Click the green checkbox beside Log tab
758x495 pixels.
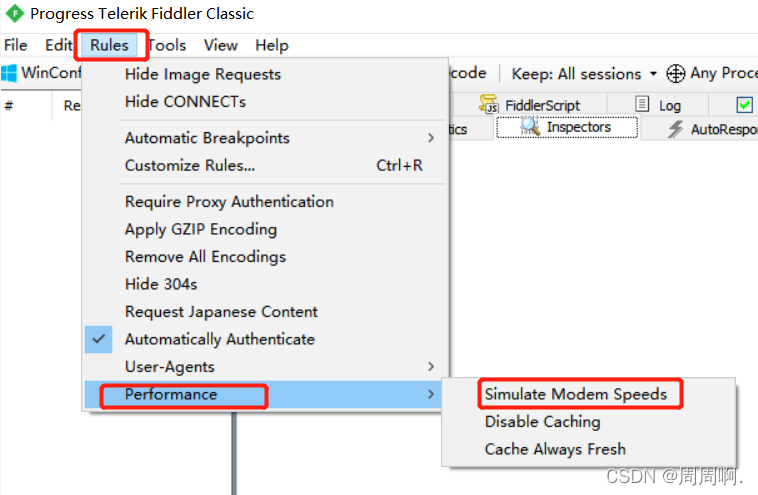click(744, 105)
